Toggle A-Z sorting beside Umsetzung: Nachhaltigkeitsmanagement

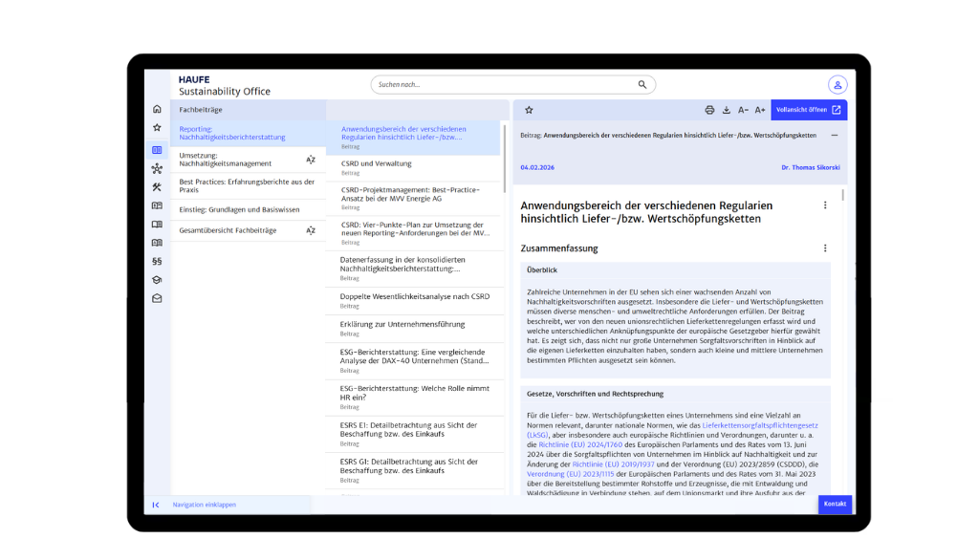click(x=311, y=160)
